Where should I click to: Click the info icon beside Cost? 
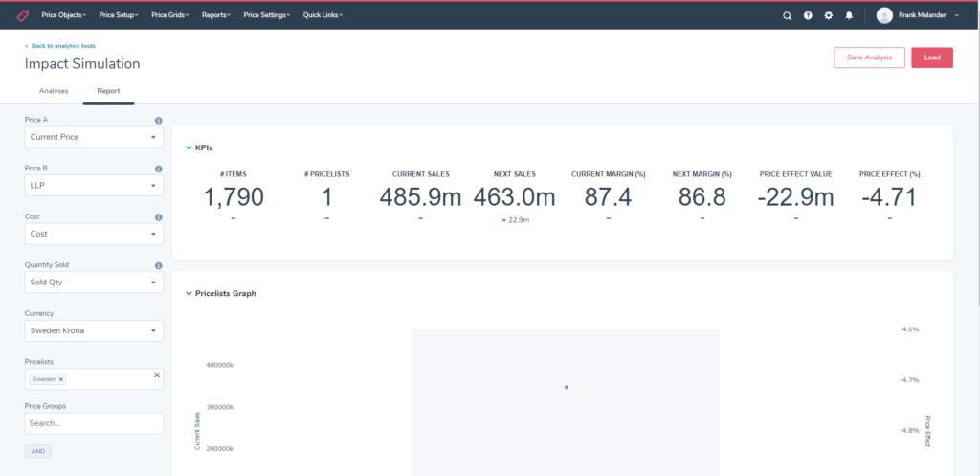(x=158, y=217)
